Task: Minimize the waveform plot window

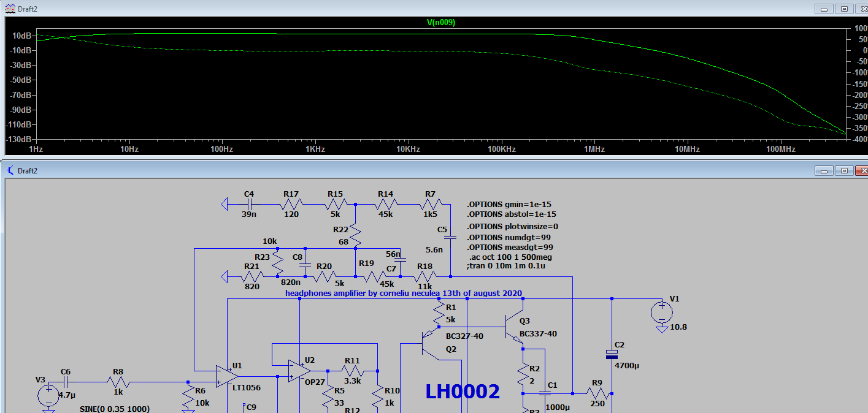Action: click(x=823, y=9)
